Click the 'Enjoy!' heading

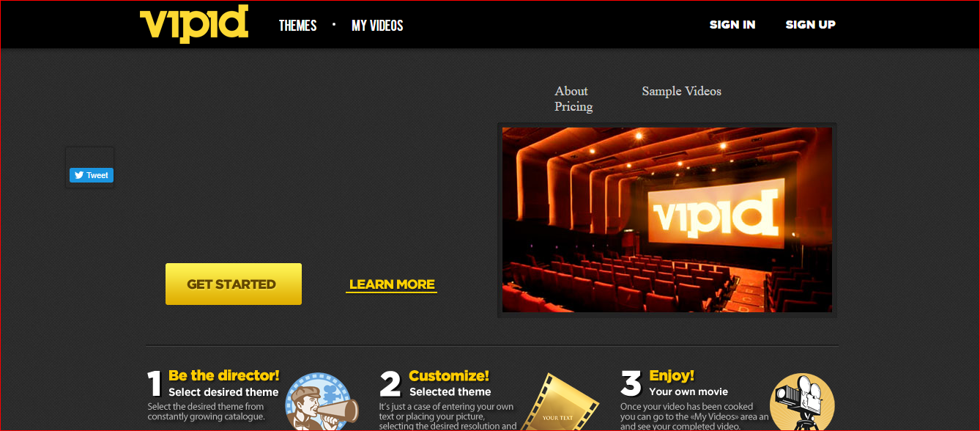pyautogui.click(x=672, y=376)
